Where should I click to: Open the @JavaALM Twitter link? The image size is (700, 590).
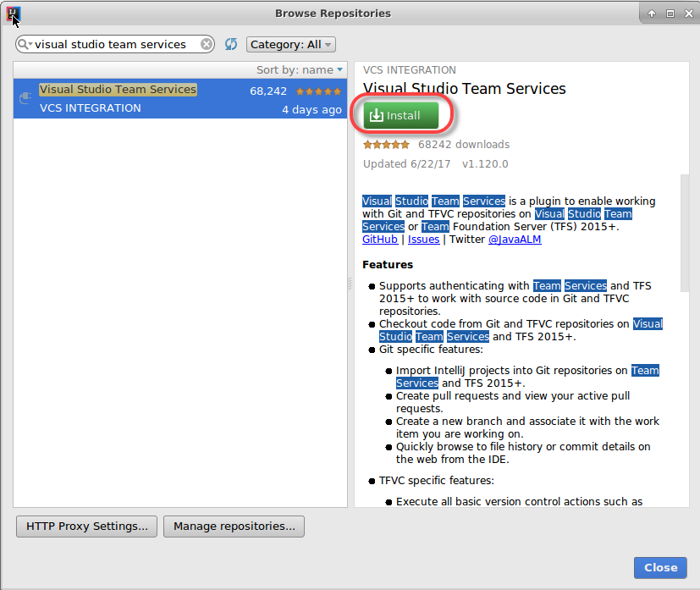[515, 240]
